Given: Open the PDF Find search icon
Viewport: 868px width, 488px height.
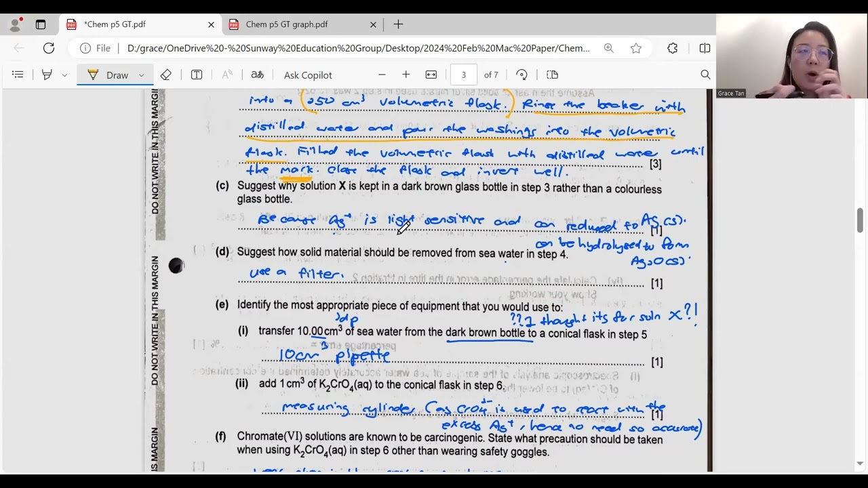Looking at the screenshot, I should (x=705, y=75).
